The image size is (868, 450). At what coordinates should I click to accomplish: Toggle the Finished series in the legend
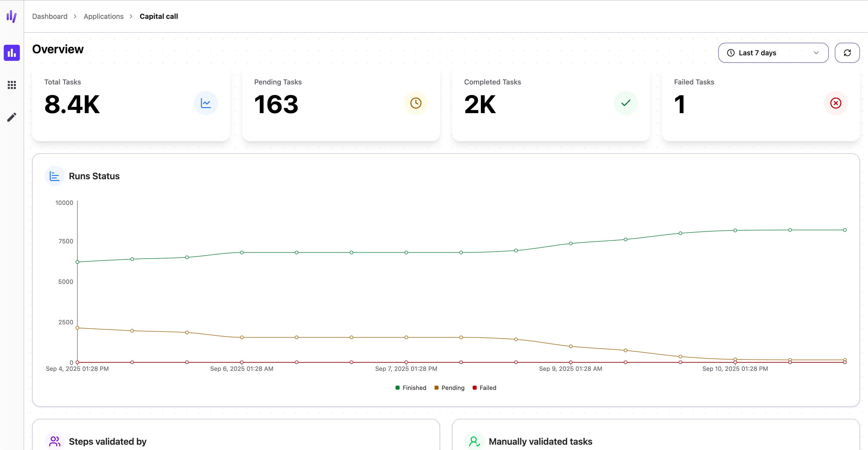411,388
